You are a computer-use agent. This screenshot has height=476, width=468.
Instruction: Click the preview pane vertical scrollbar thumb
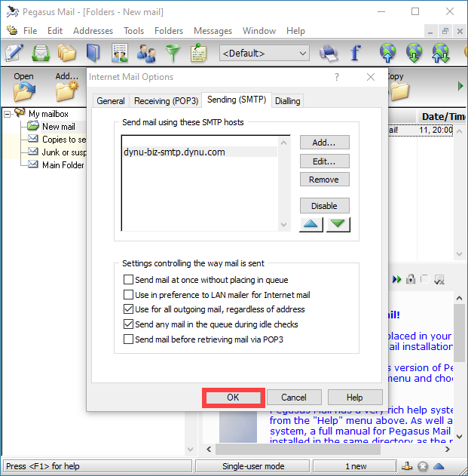click(459, 333)
